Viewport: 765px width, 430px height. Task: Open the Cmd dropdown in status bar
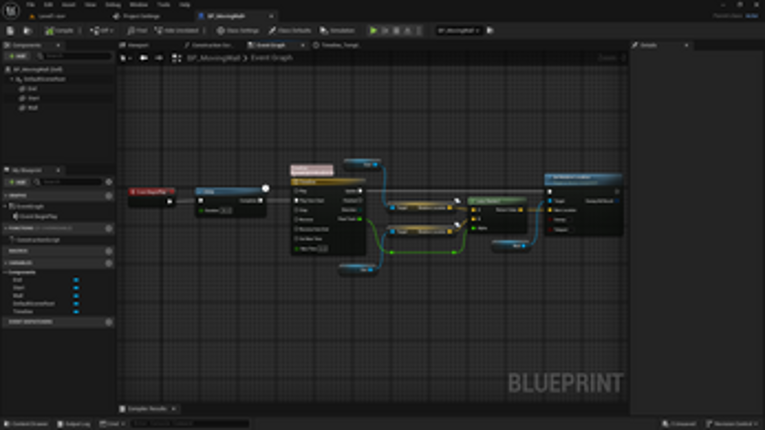(x=112, y=424)
